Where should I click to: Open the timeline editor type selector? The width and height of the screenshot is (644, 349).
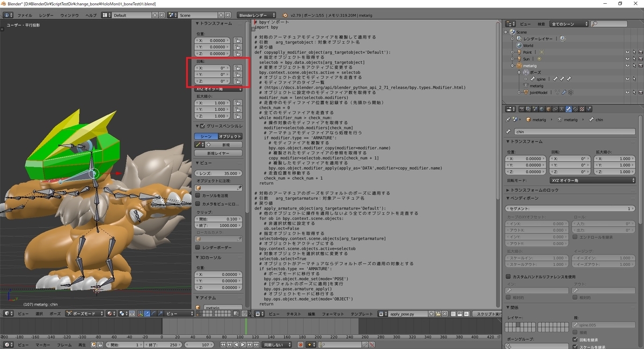pos(9,344)
